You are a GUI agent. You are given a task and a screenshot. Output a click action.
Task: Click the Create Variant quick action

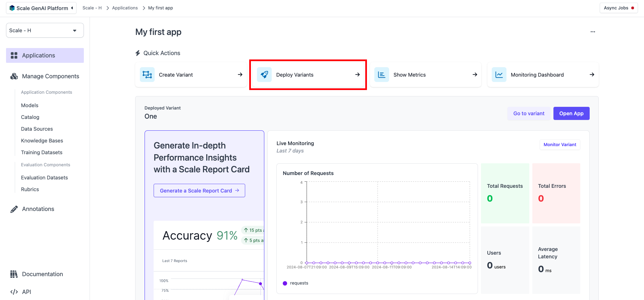[x=191, y=75]
